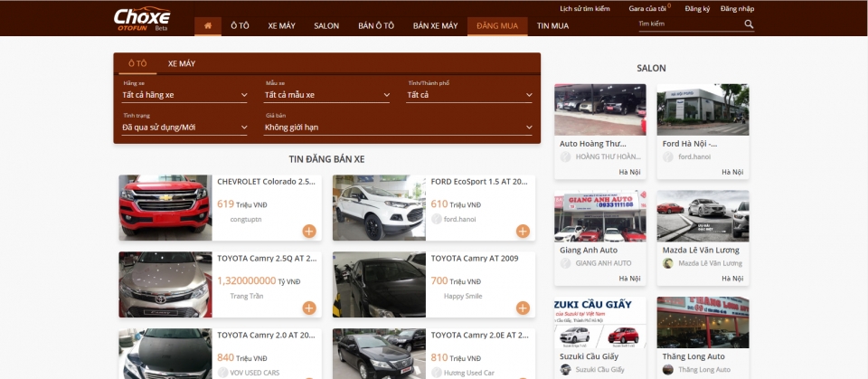Viewport: 868px width, 379px height.
Task: Open Ô TÔ in the navigation menu
Action: (x=241, y=26)
